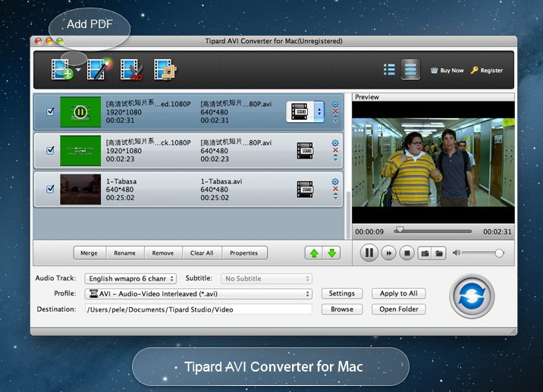Click the Register link

(x=486, y=71)
